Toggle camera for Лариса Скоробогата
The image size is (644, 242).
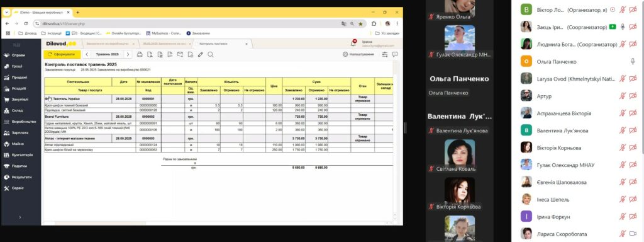click(633, 234)
